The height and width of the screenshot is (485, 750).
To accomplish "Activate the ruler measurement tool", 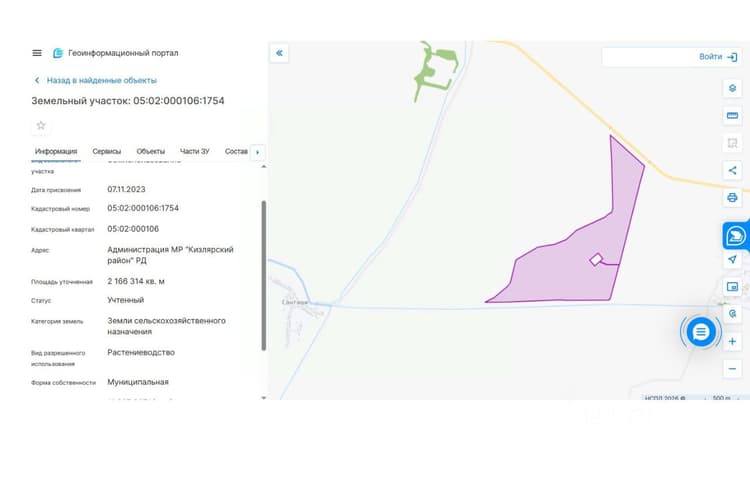I will pyautogui.click(x=732, y=115).
